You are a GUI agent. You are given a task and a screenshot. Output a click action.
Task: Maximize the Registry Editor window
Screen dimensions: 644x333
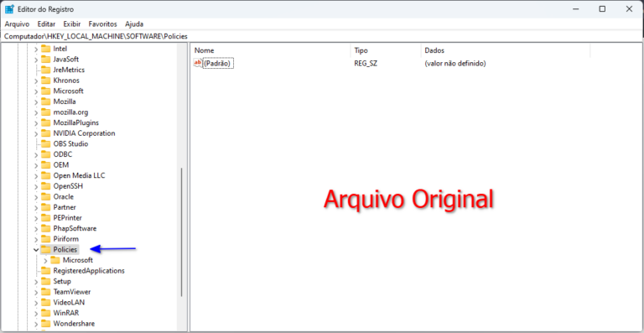pos(602,8)
